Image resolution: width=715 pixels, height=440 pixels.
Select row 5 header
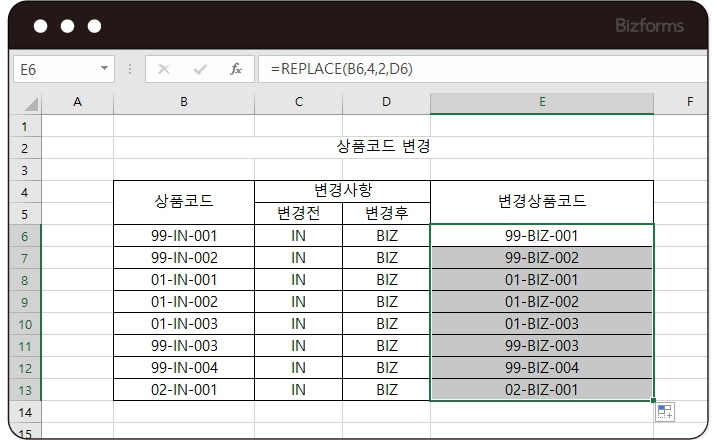[25, 214]
